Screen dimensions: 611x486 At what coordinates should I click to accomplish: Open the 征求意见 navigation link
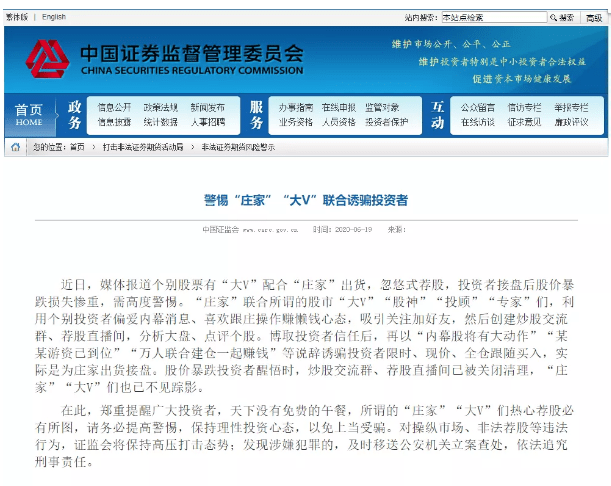point(524,122)
